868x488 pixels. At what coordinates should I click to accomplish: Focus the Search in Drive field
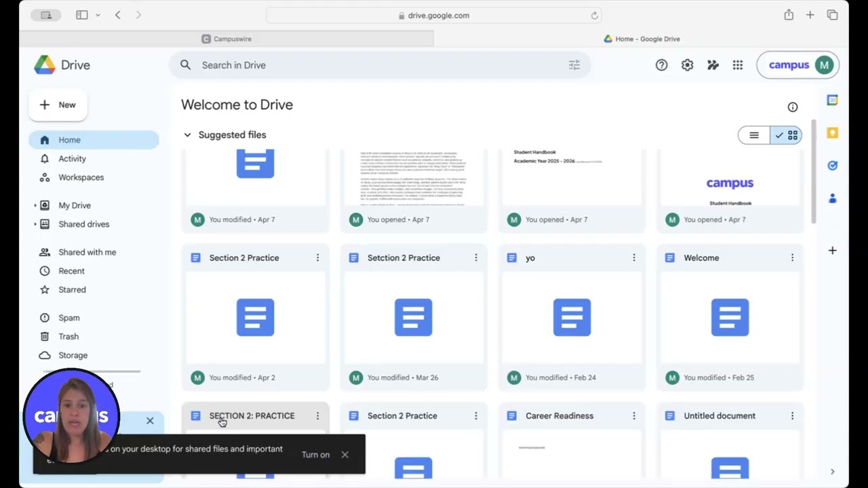(380, 65)
